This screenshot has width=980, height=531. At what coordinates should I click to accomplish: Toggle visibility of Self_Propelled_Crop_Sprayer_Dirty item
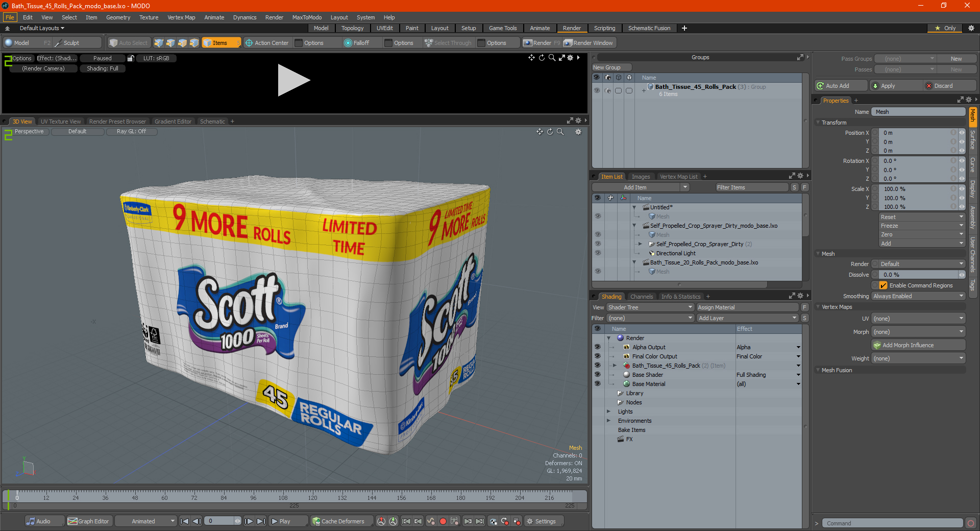pyautogui.click(x=598, y=244)
